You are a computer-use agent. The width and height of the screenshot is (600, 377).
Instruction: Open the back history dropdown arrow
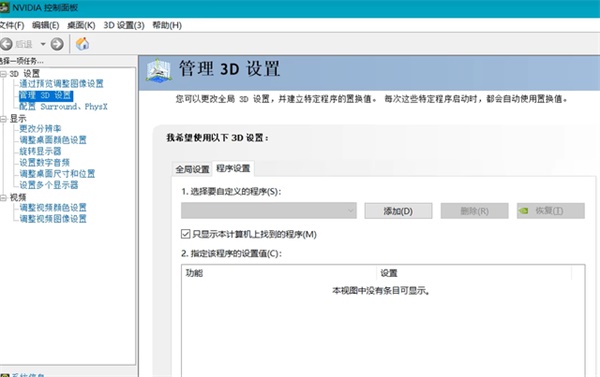tap(43, 44)
